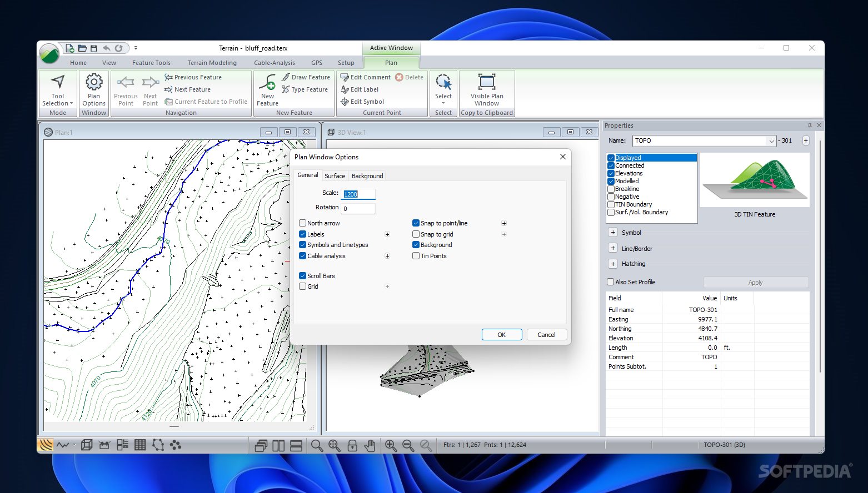Click the table grid icon in bottom toolbar
The image size is (868, 493).
click(x=140, y=445)
